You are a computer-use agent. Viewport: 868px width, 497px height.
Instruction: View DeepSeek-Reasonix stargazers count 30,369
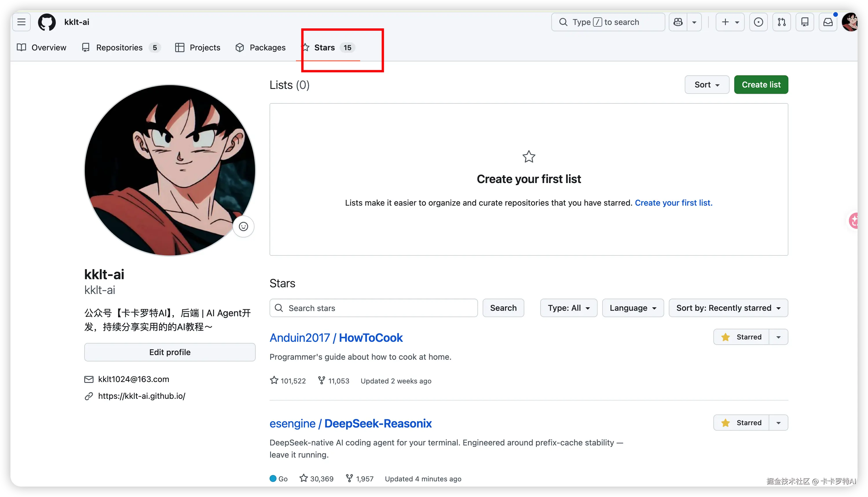[316, 478]
